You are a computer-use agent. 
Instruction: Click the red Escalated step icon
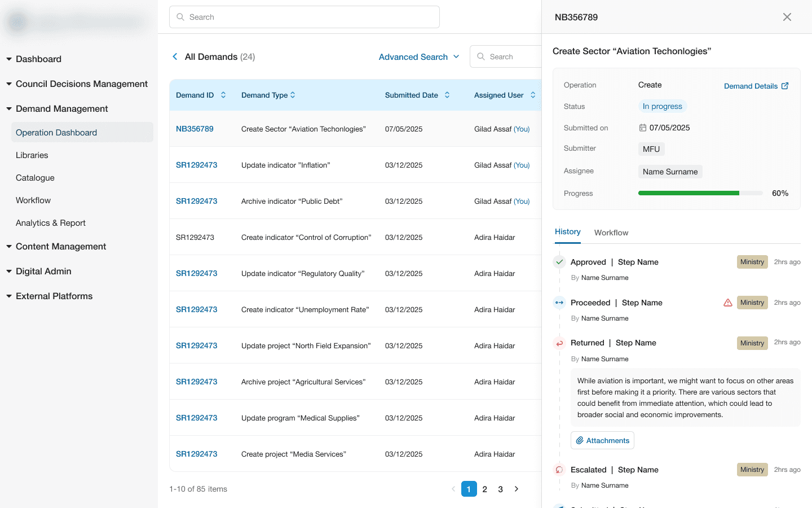point(559,470)
